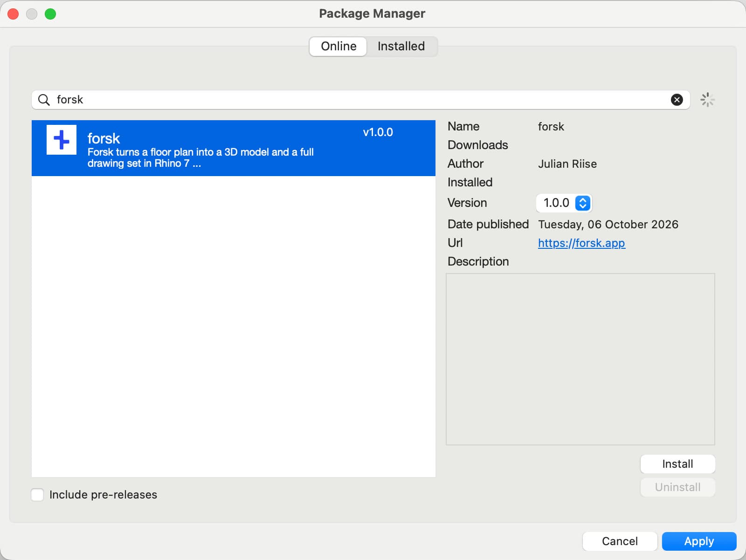Zoom the Package Manager window with green button
Image resolution: width=746 pixels, height=560 pixels.
50,14
